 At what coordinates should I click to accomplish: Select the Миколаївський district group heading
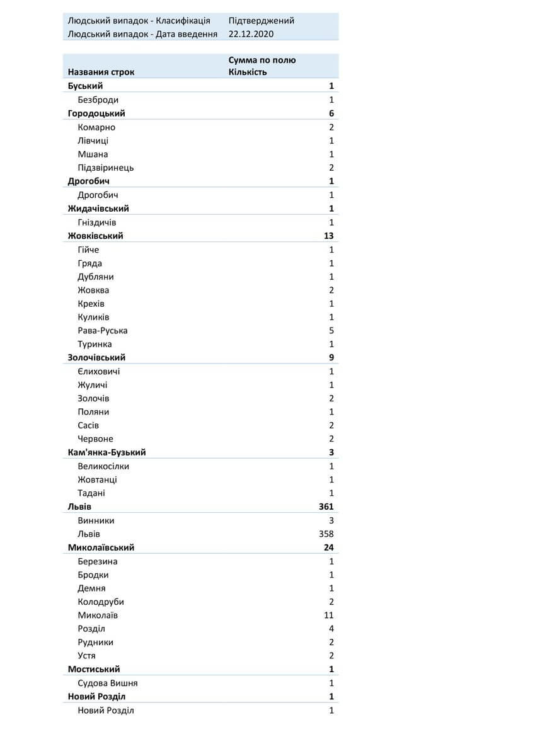point(101,547)
